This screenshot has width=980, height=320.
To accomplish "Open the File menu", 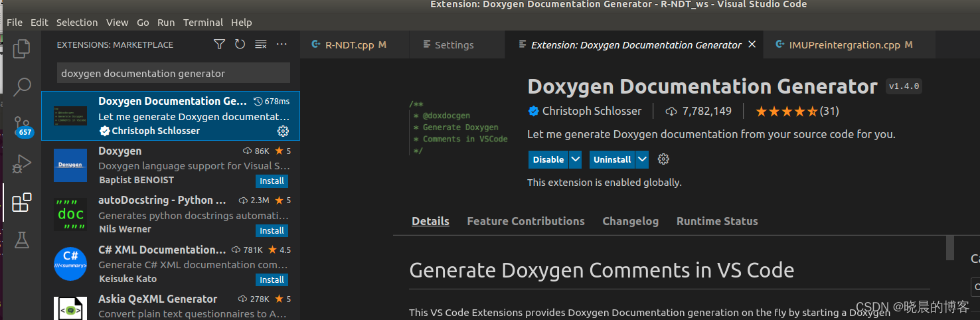I will [x=15, y=22].
